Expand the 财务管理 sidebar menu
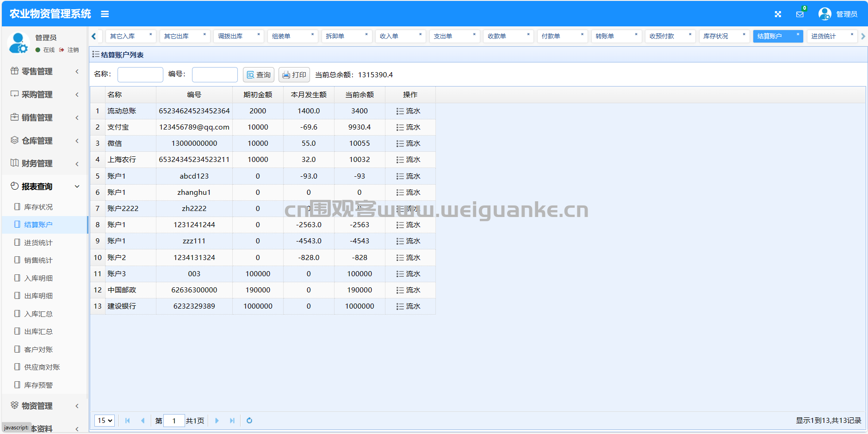Viewport: 868px width, 434px height. (44, 163)
